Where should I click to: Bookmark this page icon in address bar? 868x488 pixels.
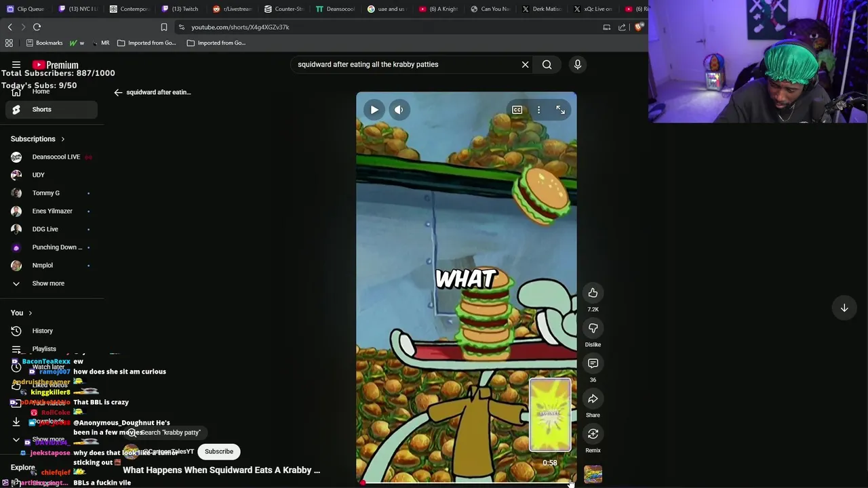[163, 27]
